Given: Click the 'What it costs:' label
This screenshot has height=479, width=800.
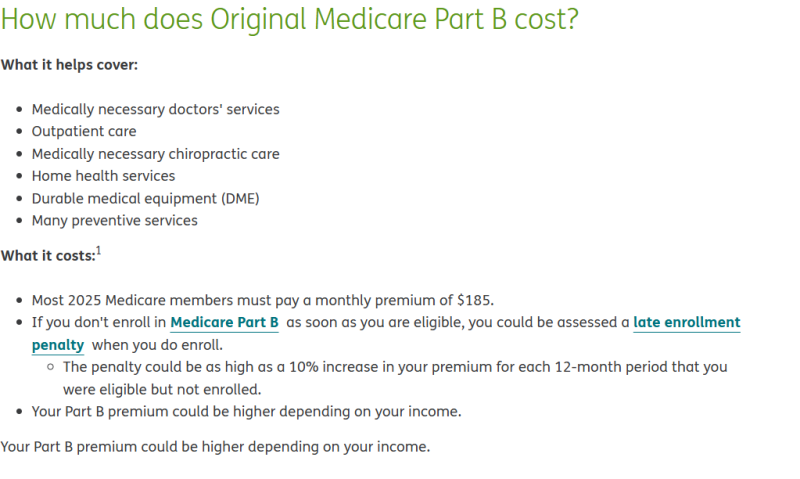Looking at the screenshot, I should 47,256.
